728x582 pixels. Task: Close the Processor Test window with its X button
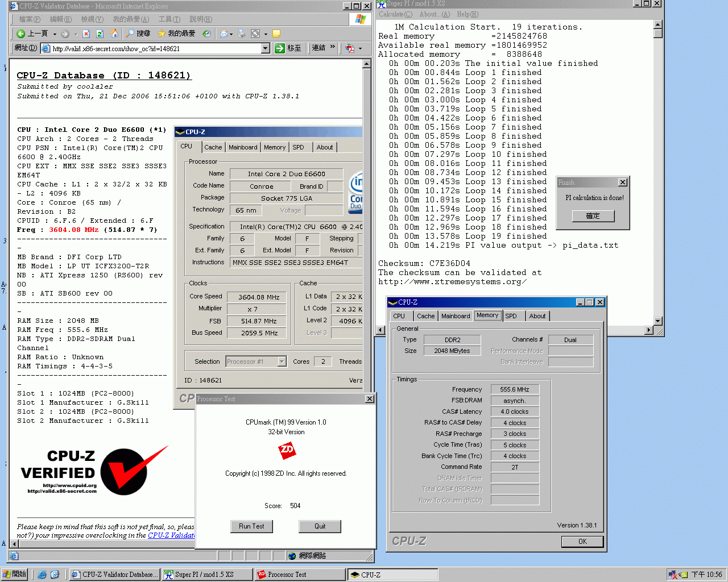click(370, 399)
